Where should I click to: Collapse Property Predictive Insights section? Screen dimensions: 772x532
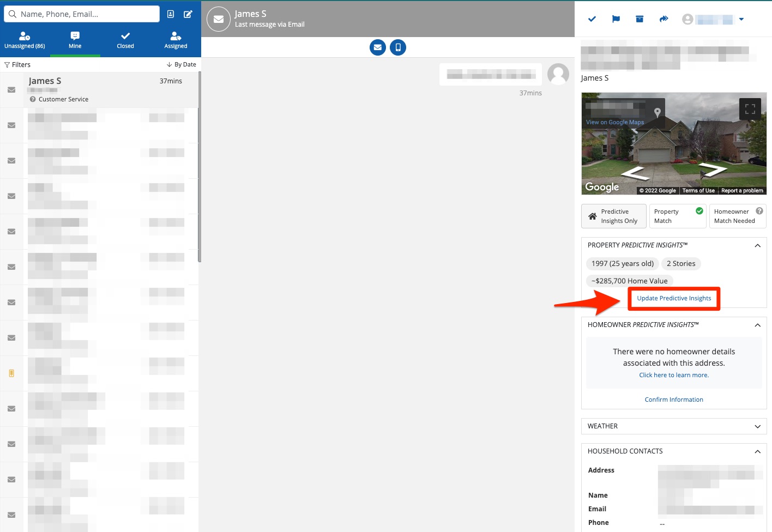pos(757,246)
